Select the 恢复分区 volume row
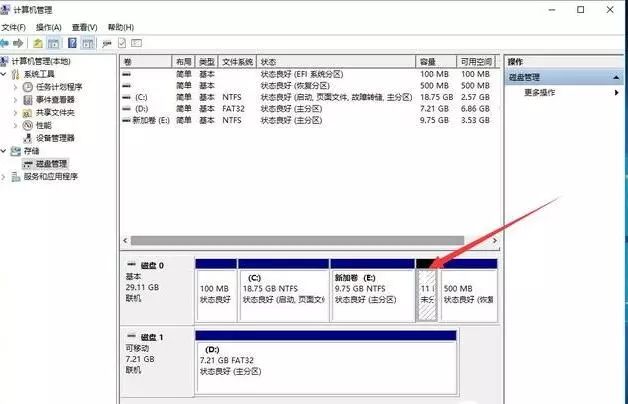Viewport: 628px width, 404px height. pyautogui.click(x=309, y=86)
